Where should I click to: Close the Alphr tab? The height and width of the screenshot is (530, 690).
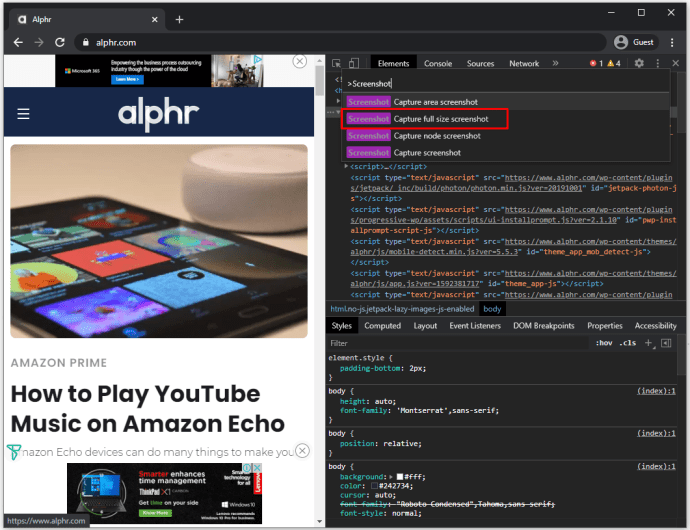coord(154,19)
